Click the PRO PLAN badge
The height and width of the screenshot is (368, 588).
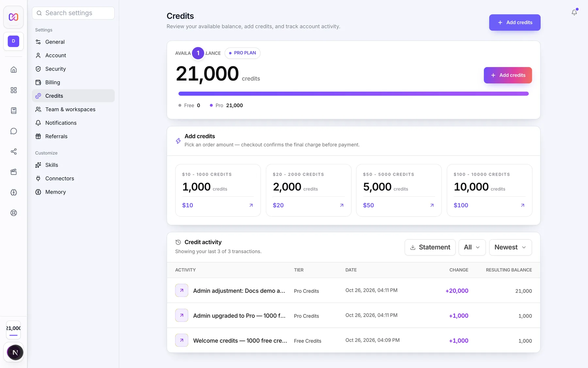pos(242,53)
